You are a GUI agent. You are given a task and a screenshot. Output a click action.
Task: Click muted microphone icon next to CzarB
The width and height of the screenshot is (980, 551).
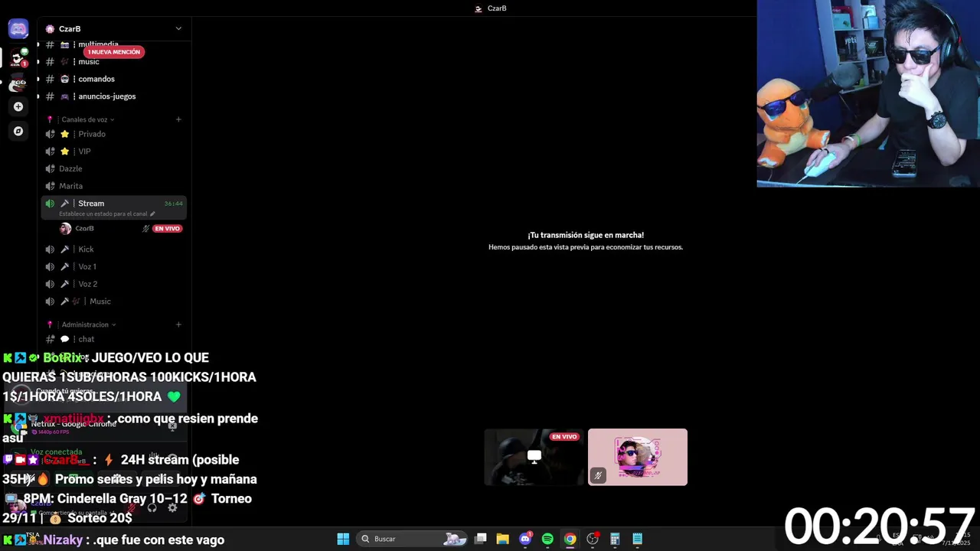click(145, 228)
